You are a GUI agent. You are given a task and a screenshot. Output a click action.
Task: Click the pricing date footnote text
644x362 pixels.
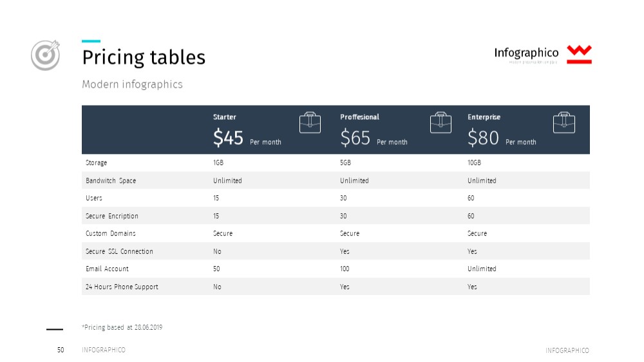pos(122,327)
